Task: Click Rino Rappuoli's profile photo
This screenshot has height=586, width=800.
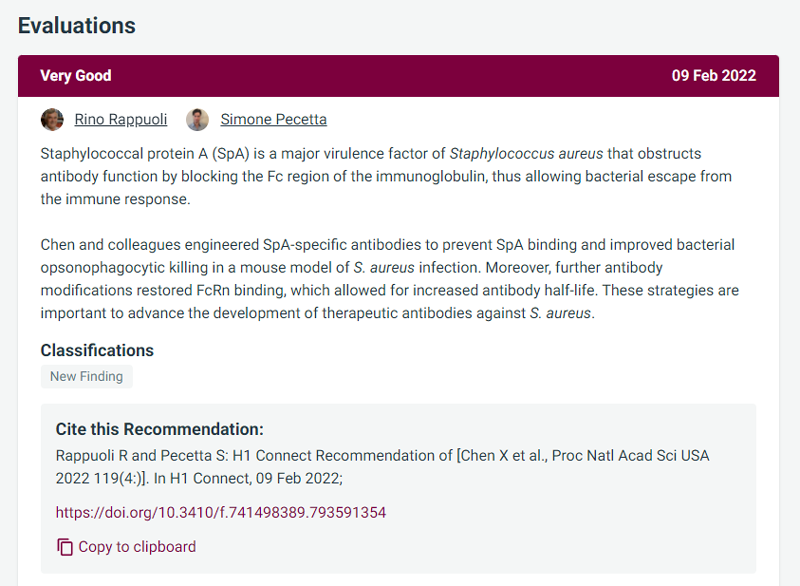Action: [x=52, y=119]
